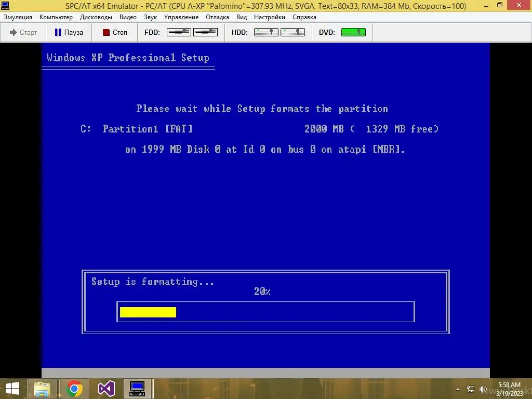Open the Звук menu
The width and height of the screenshot is (532, 399).
coord(150,17)
